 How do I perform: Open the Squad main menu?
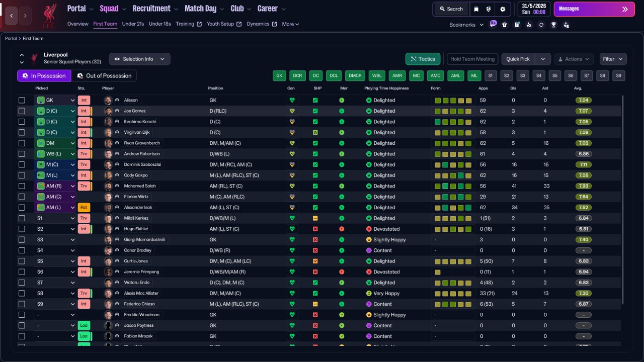point(113,9)
